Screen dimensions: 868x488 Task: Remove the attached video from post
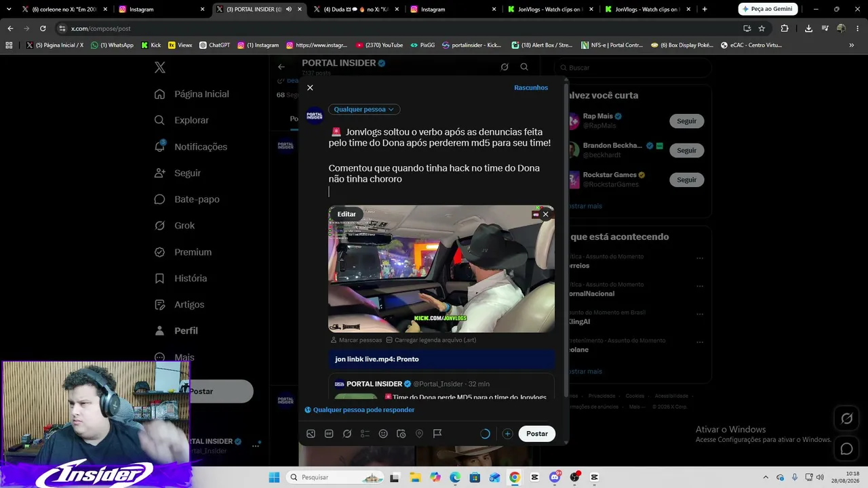pyautogui.click(x=545, y=214)
